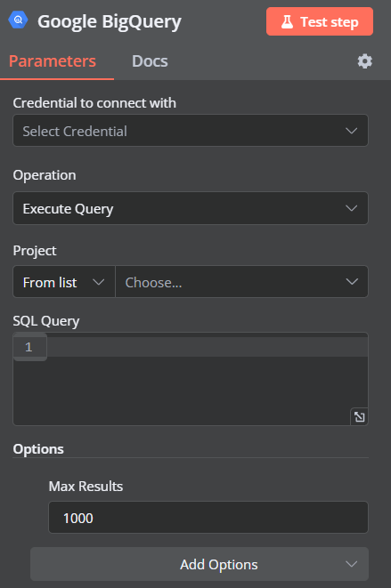The image size is (391, 588).
Task: Expand SQL Query editor with corner icon
Action: pyautogui.click(x=360, y=416)
